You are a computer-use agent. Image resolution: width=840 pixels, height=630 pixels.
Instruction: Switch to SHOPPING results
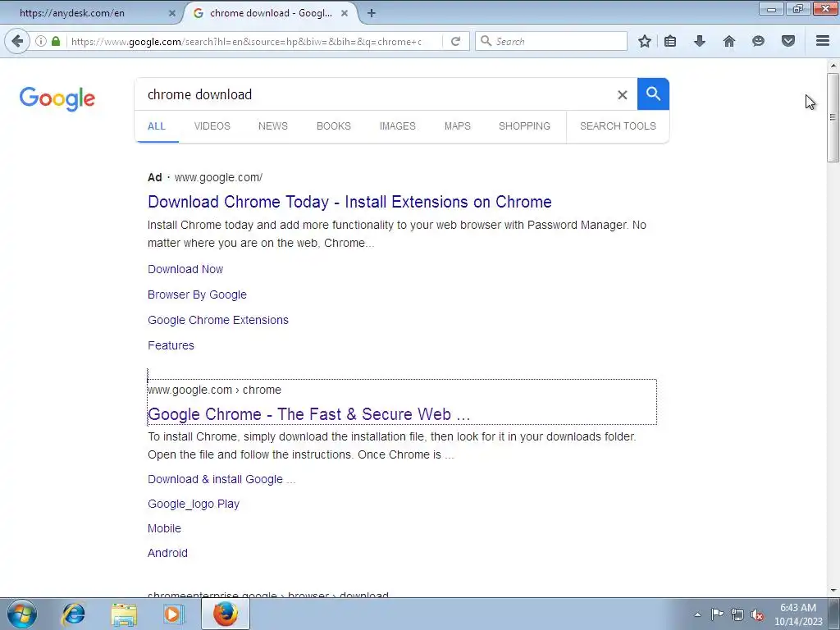tap(524, 126)
